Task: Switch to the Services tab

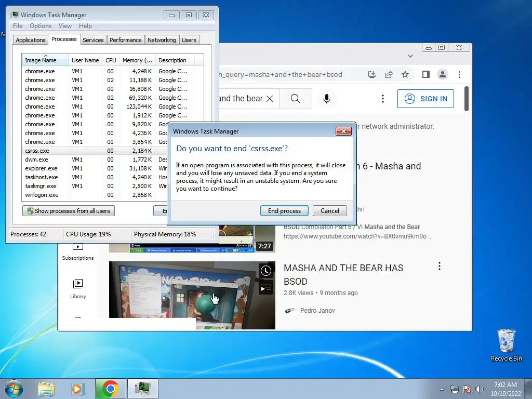Action: click(93, 40)
